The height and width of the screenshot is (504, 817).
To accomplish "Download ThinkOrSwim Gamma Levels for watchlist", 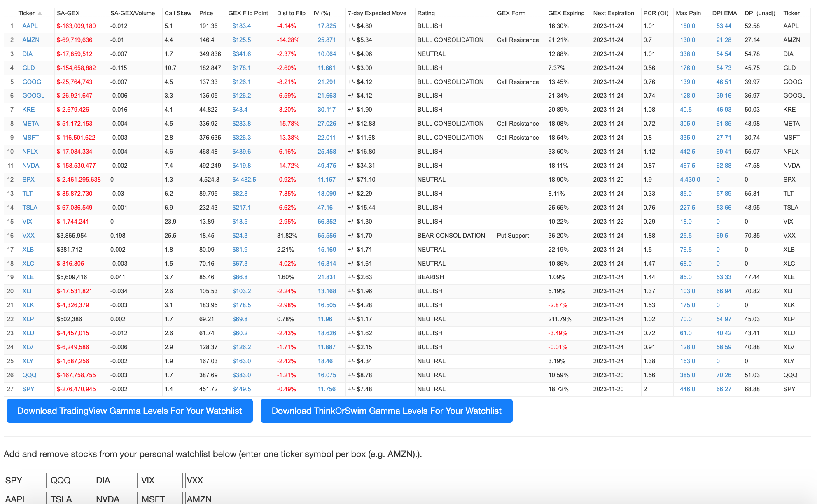I will [x=386, y=411].
